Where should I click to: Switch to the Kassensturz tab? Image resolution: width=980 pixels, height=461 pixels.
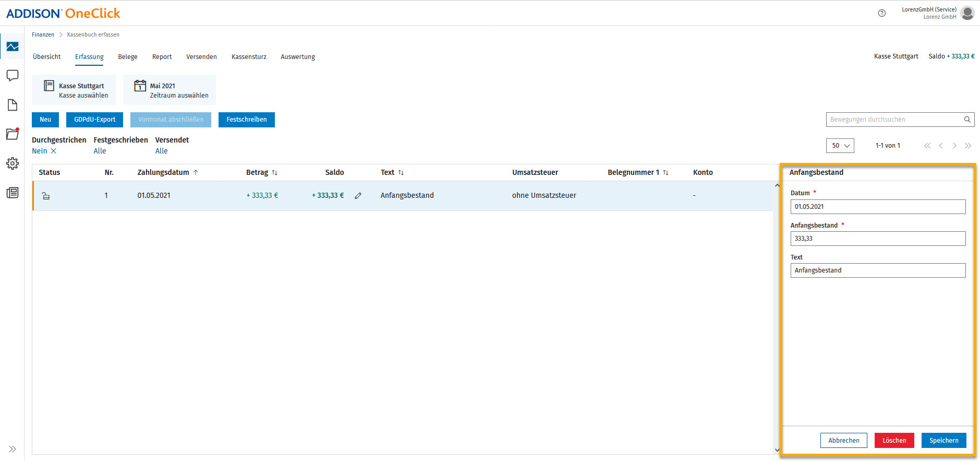[249, 57]
